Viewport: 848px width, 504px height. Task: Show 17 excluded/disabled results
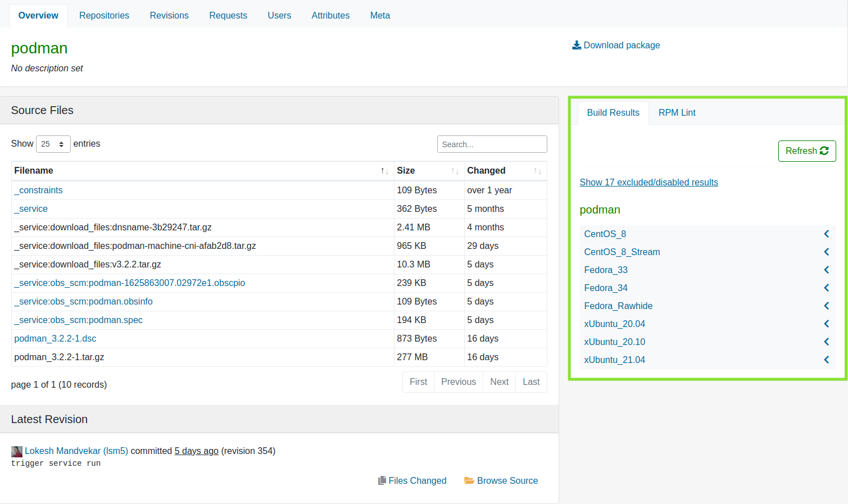coord(649,182)
